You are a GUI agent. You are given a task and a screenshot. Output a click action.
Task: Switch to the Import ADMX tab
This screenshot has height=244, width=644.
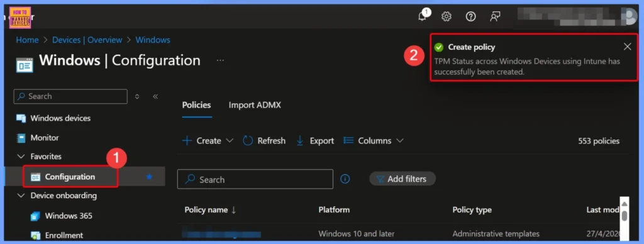255,105
